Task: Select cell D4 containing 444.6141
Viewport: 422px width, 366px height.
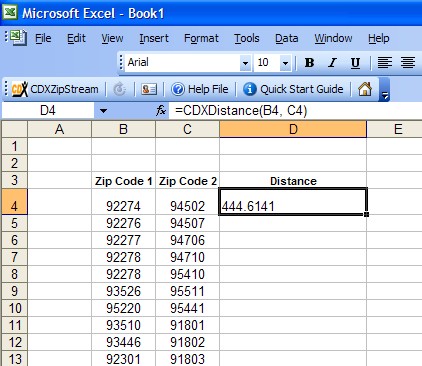Action: tap(293, 202)
